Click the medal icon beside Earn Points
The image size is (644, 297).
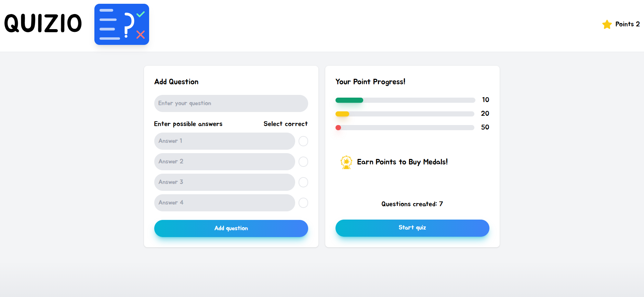pyautogui.click(x=346, y=162)
